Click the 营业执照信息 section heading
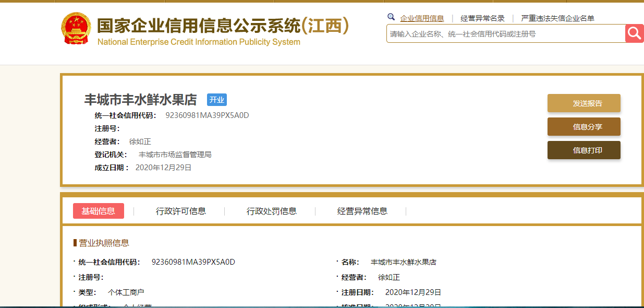This screenshot has width=644, height=308. pyautogui.click(x=104, y=243)
